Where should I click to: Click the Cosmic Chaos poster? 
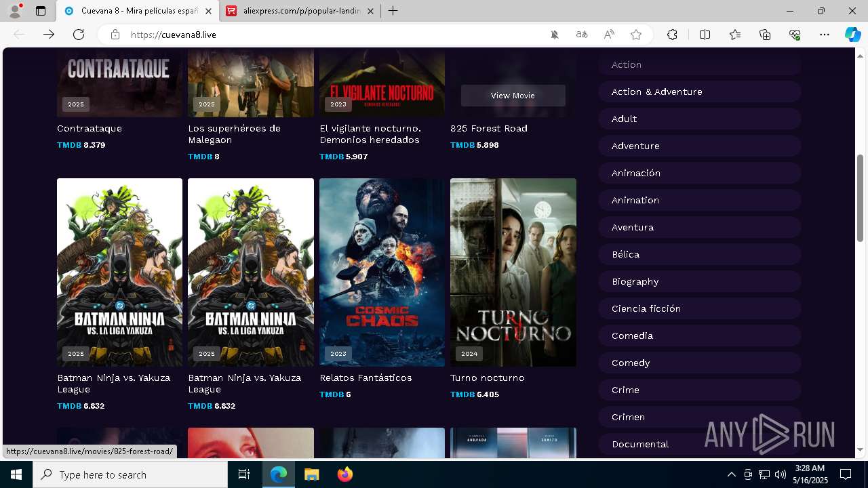(382, 272)
